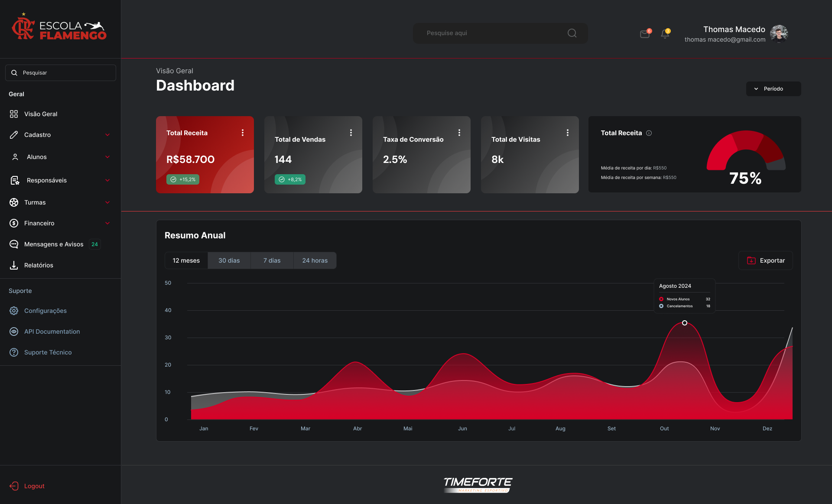Open the mail inbox icon in header

(645, 34)
